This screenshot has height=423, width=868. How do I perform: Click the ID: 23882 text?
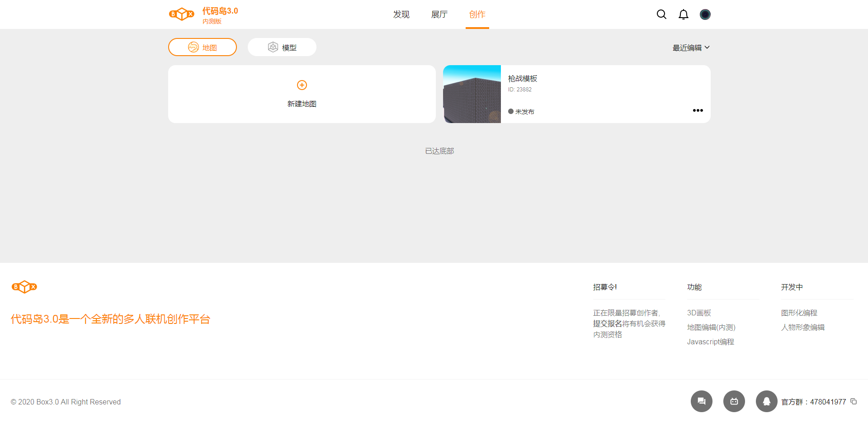[x=520, y=90]
